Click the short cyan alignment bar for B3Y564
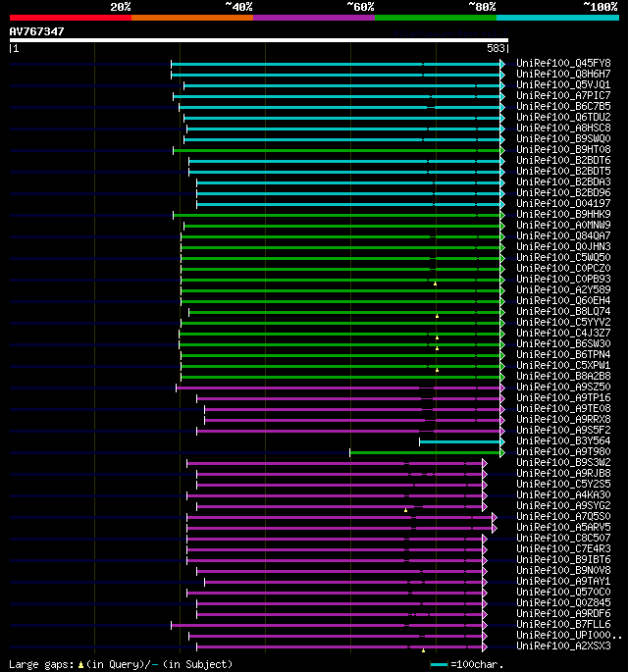The height and width of the screenshot is (672, 628). pos(459,441)
